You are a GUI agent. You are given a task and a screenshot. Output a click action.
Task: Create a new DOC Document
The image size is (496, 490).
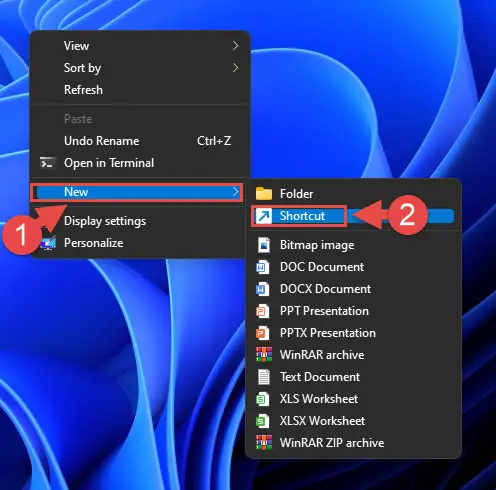coord(353,267)
